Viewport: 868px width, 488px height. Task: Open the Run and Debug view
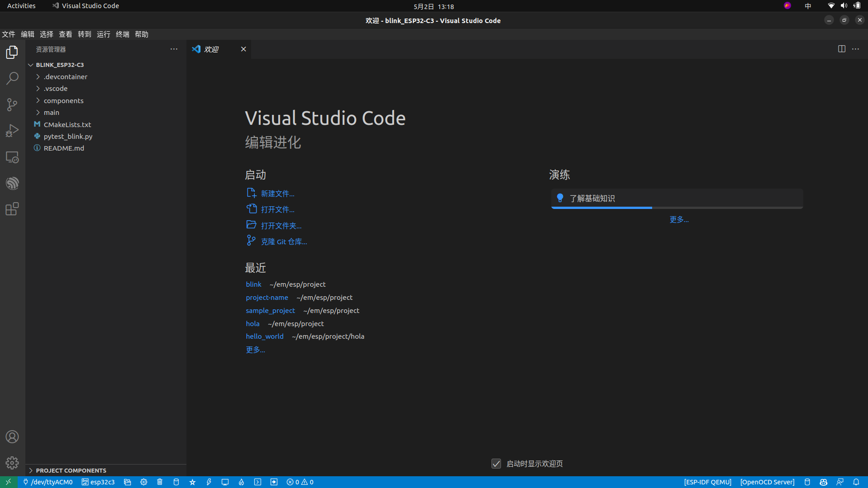click(x=12, y=131)
